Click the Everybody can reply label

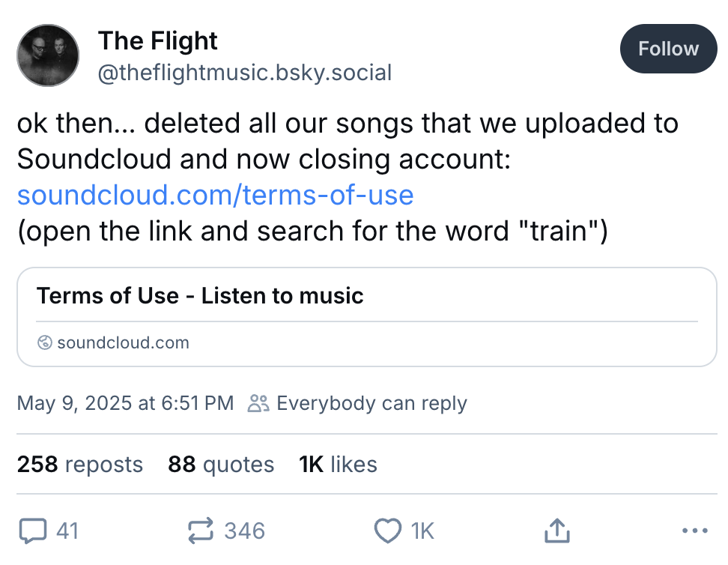point(371,403)
